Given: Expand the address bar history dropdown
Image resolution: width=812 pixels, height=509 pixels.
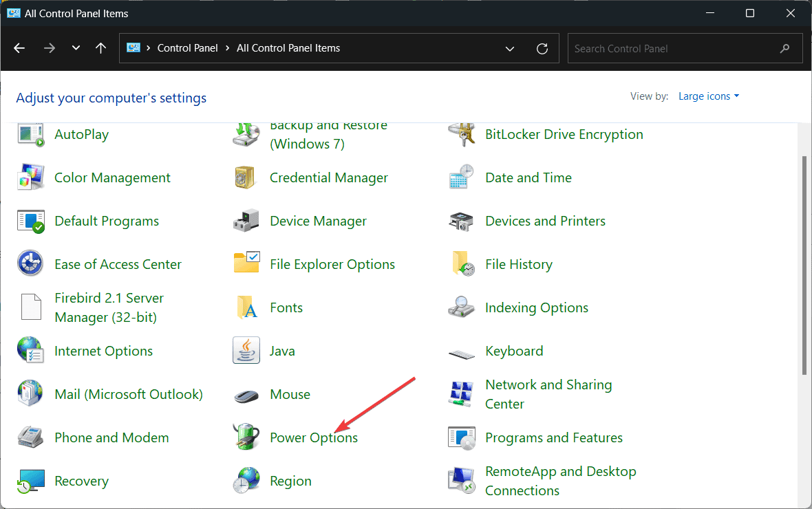Looking at the screenshot, I should (510, 49).
